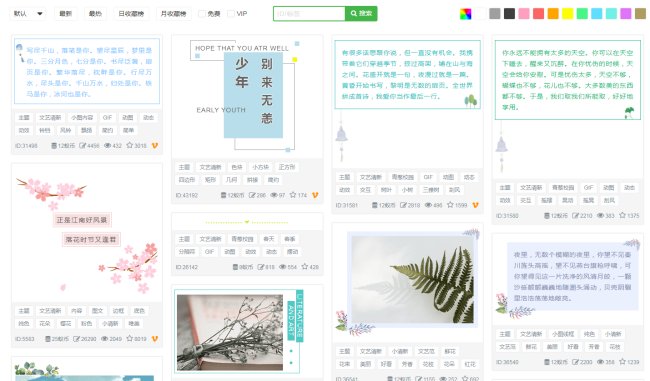Tick the 免费 filter checkbox

click(x=202, y=14)
